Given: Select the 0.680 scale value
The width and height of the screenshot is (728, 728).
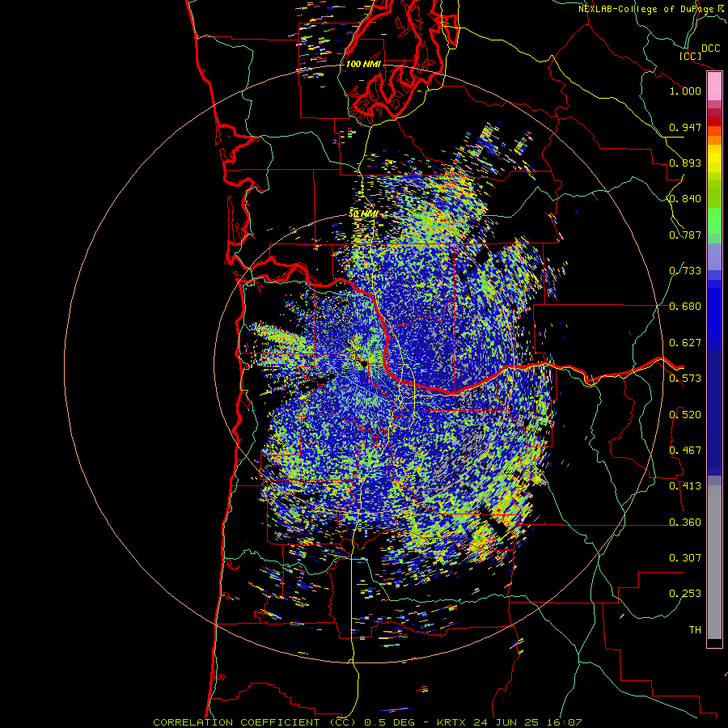Looking at the screenshot, I should pos(685,307).
